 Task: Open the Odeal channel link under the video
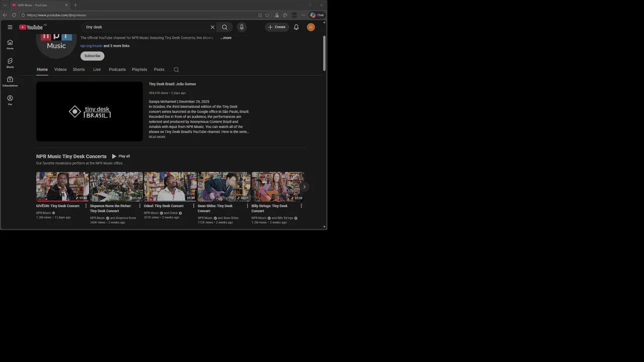(173, 213)
